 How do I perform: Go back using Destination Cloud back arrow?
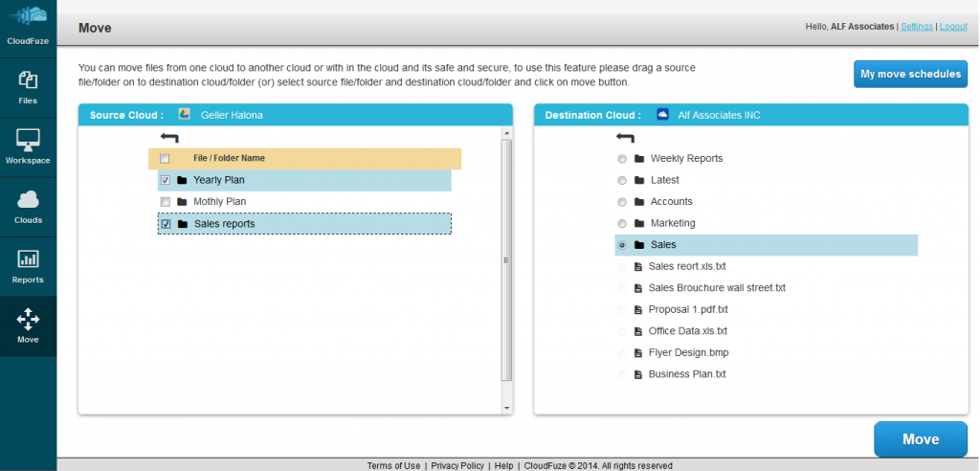point(625,138)
